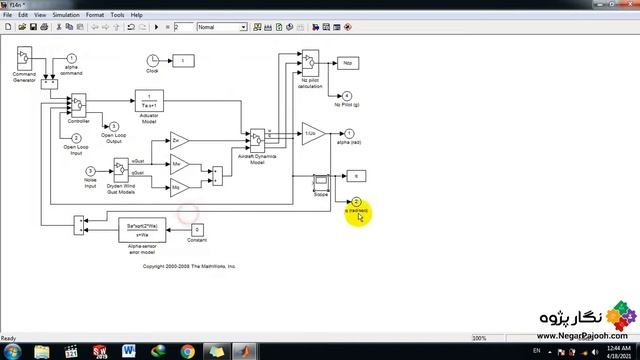The height and width of the screenshot is (360, 640).
Task: Select the q (rad/sec) outport block
Action: (x=356, y=202)
